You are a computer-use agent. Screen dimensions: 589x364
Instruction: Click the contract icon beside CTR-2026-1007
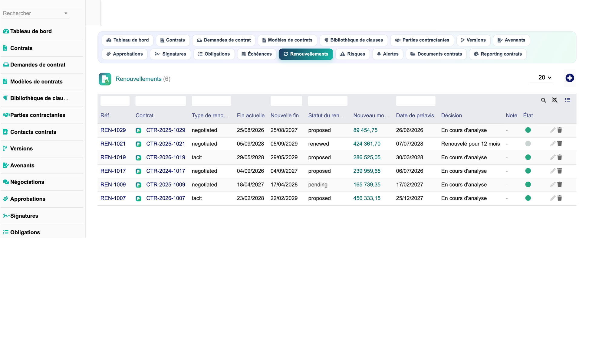[x=138, y=199]
